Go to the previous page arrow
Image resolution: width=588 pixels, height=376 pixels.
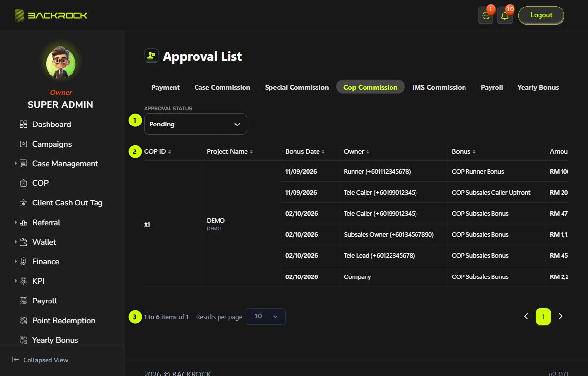[526, 317]
